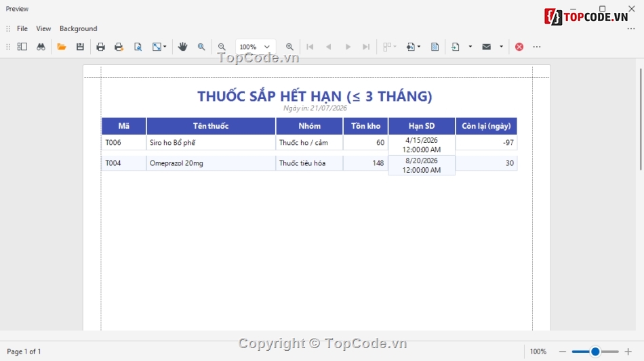
Task: Click the red Close Preview icon
Action: tap(519, 47)
